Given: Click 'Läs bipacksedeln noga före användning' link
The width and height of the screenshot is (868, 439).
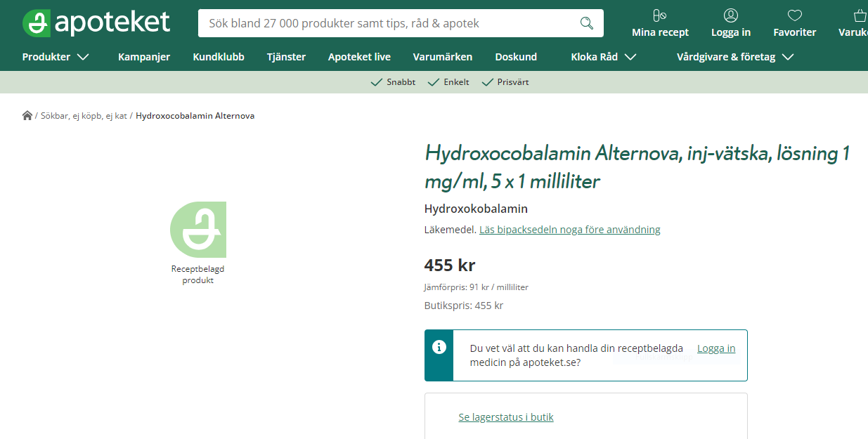Looking at the screenshot, I should coord(570,230).
